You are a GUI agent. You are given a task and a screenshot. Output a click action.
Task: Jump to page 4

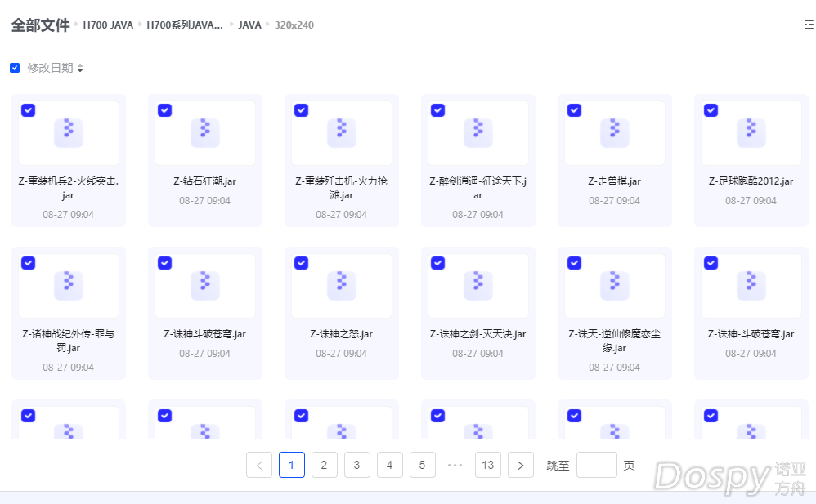coord(390,465)
